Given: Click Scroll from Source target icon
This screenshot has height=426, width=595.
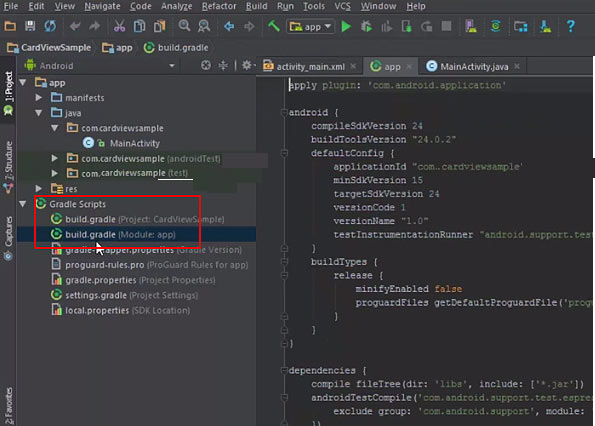Looking at the screenshot, I should point(206,66).
